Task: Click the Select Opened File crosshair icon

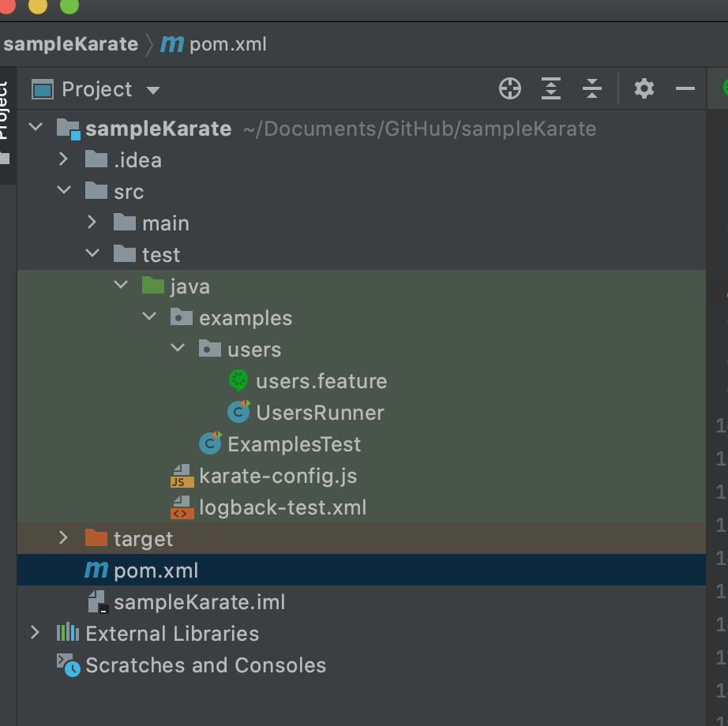Action: coord(510,88)
